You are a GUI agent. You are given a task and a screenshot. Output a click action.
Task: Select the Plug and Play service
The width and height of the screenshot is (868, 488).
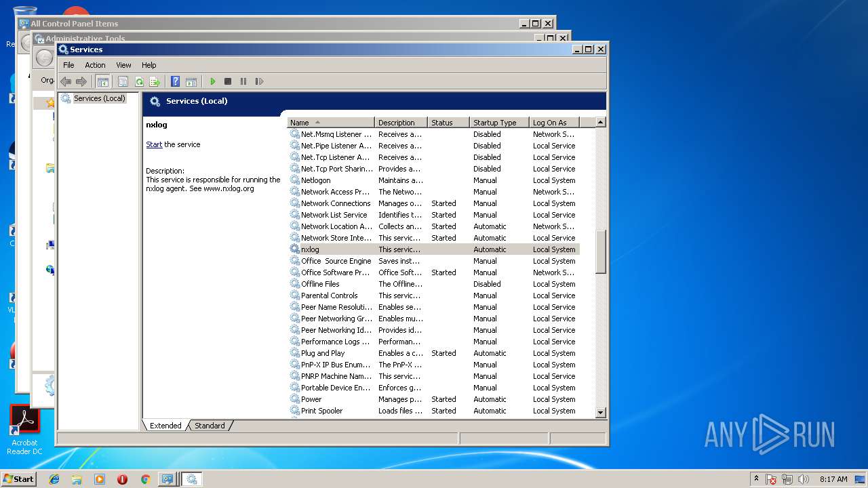click(434, 353)
